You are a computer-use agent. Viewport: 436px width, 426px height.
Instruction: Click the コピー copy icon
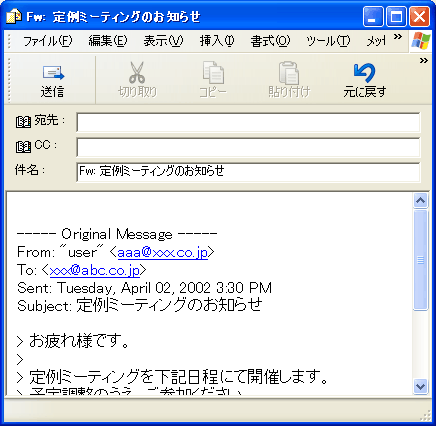tap(213, 72)
